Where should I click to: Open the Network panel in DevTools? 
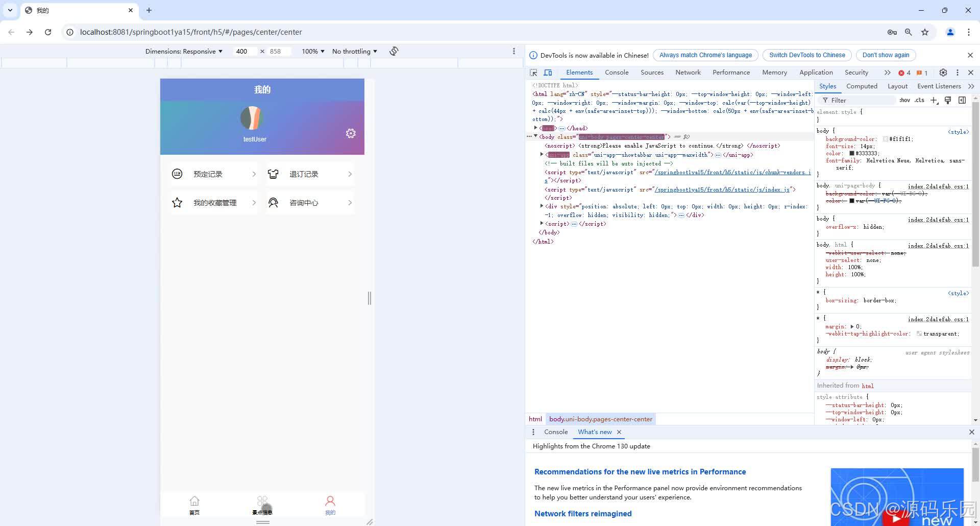click(x=688, y=73)
